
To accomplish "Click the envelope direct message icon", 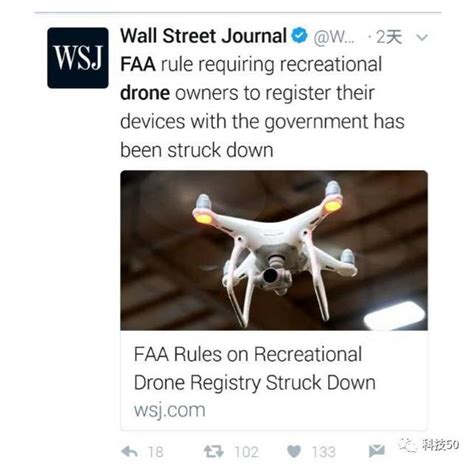I will [x=377, y=451].
